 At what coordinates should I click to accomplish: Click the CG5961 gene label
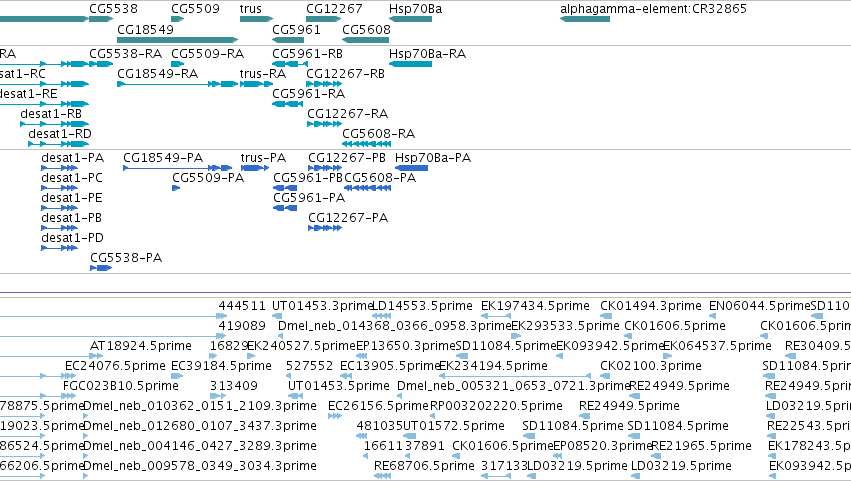(x=296, y=29)
